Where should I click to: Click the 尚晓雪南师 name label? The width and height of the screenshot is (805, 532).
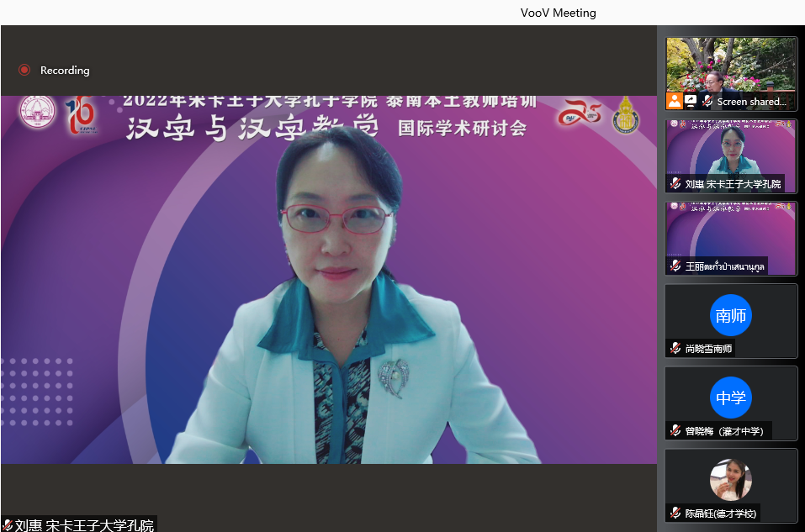708,349
